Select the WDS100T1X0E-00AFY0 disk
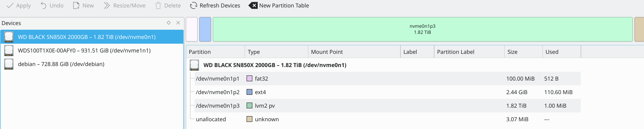The width and height of the screenshot is (644, 129). coord(92,50)
